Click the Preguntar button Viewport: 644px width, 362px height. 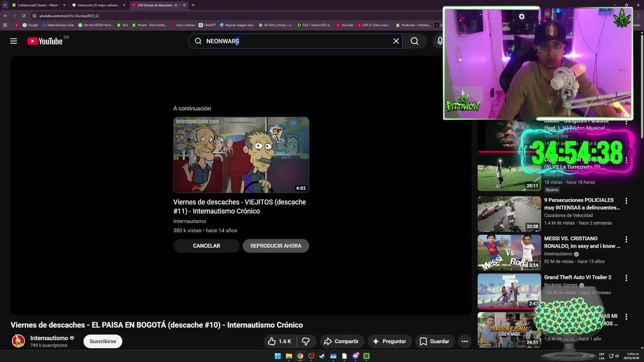[x=389, y=341]
